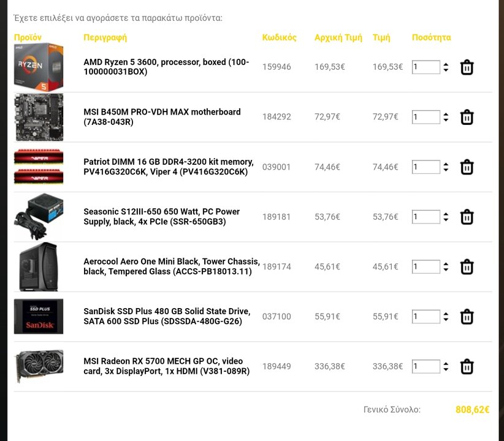The image size is (504, 441).
Task: Select product code 039001
Action: click(x=277, y=167)
